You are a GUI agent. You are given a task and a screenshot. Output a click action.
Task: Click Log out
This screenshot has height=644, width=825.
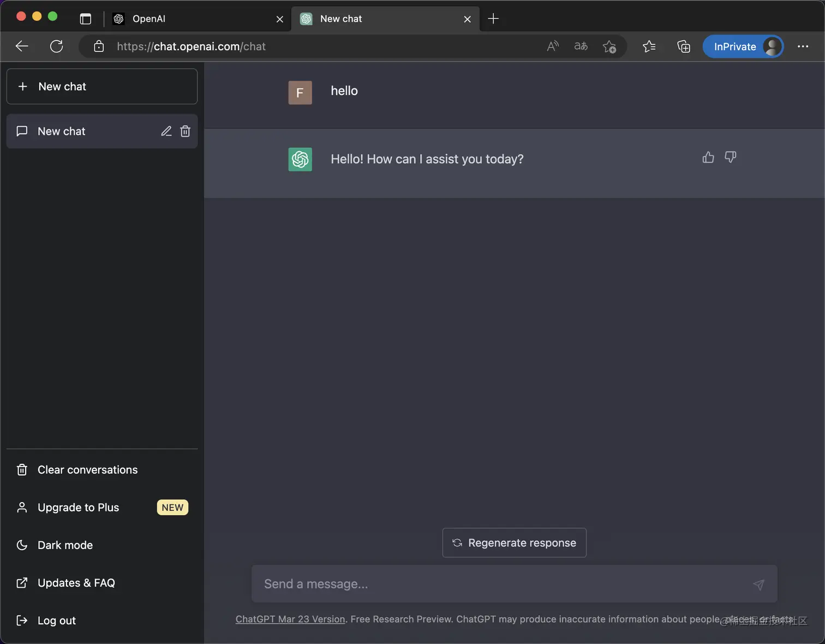click(x=102, y=621)
